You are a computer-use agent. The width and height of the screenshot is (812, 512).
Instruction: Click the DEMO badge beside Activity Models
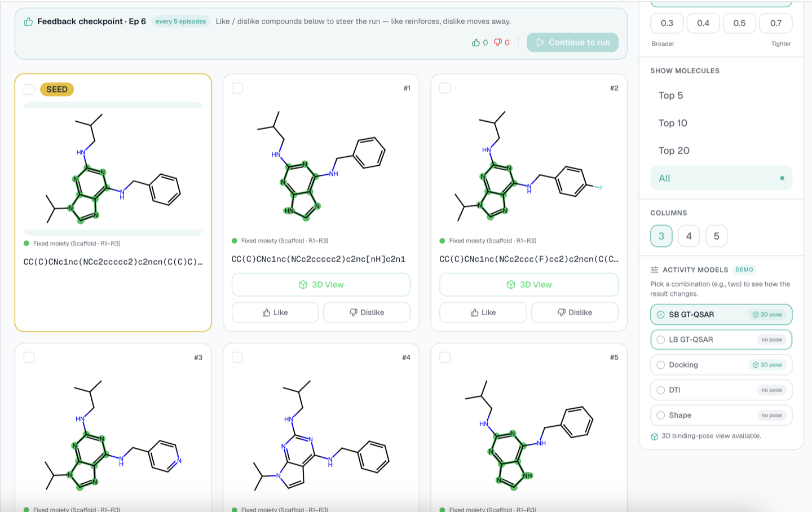coord(744,270)
